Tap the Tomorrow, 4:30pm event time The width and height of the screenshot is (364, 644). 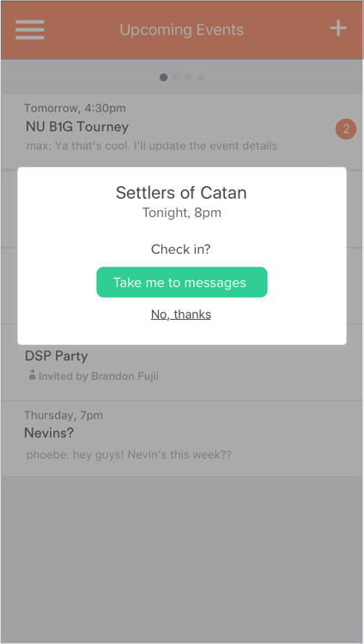(75, 108)
